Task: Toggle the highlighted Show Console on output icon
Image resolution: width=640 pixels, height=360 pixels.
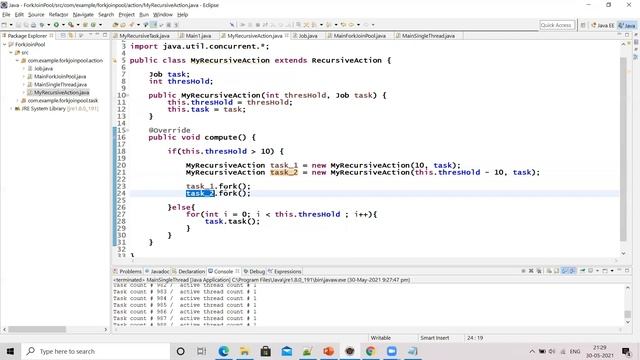Action: tap(564, 271)
